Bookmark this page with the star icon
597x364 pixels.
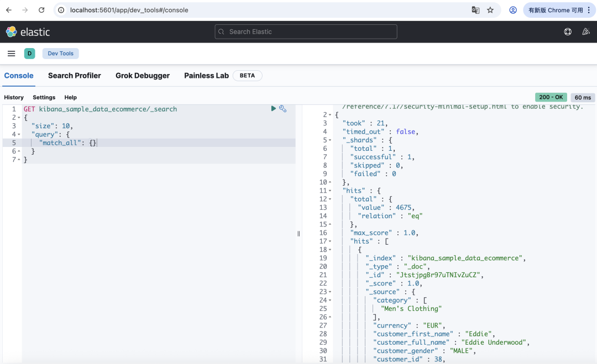490,10
